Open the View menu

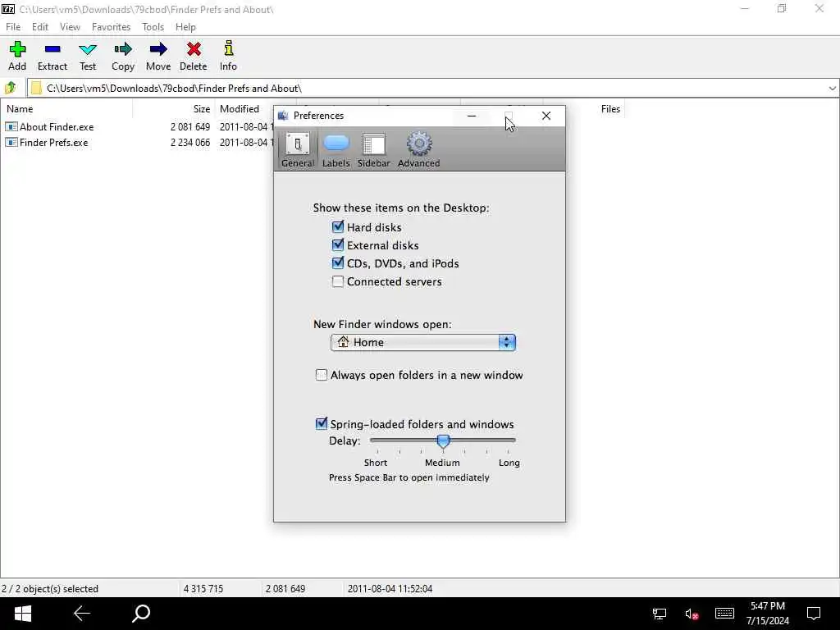[x=70, y=27]
